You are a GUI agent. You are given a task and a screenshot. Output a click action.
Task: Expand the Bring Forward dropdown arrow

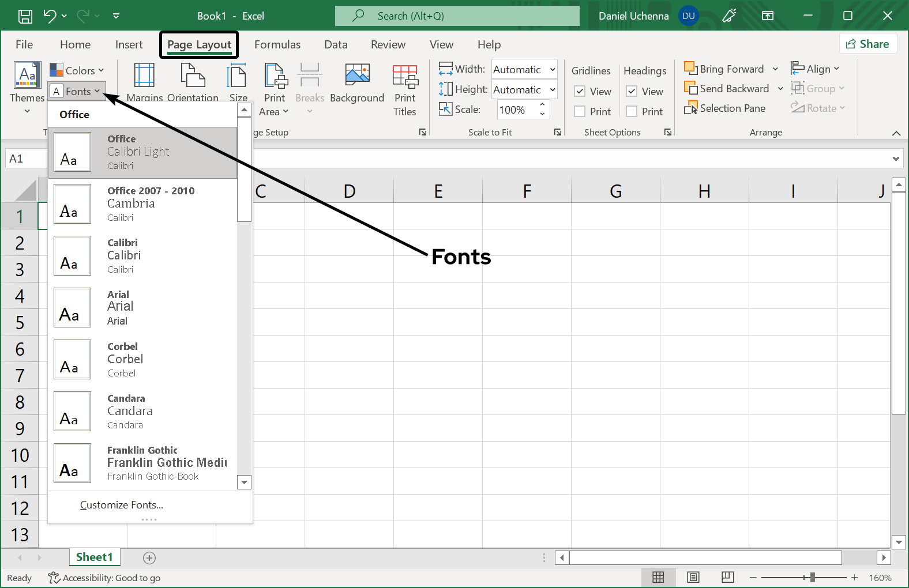tap(775, 69)
